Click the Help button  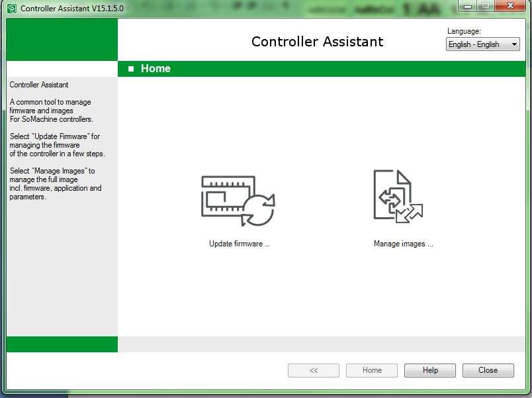point(430,370)
